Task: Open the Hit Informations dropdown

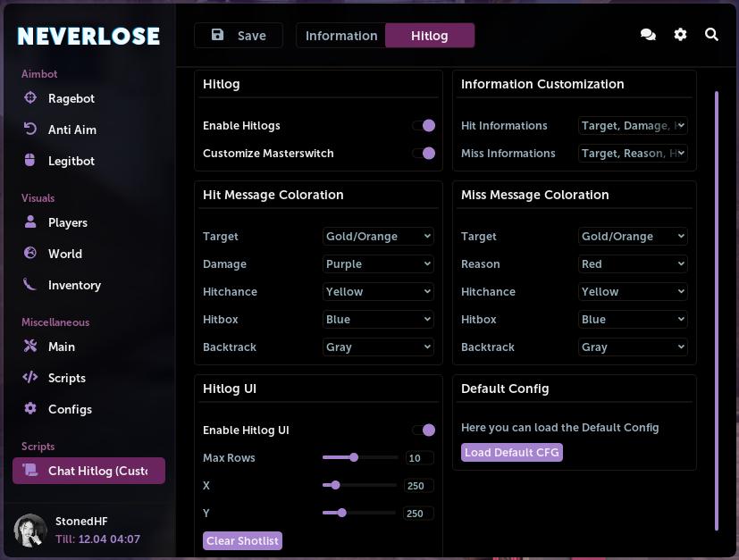Action: [x=633, y=126]
